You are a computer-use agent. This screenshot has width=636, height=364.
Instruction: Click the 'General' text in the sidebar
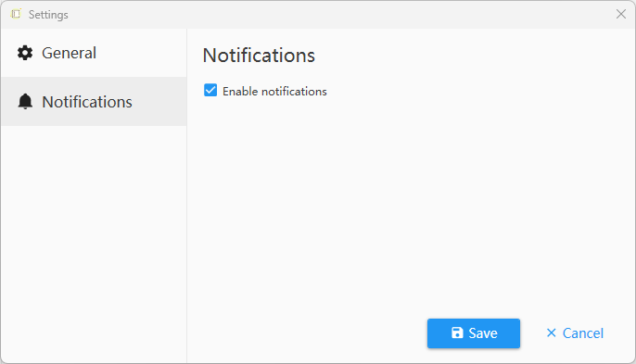coord(69,53)
